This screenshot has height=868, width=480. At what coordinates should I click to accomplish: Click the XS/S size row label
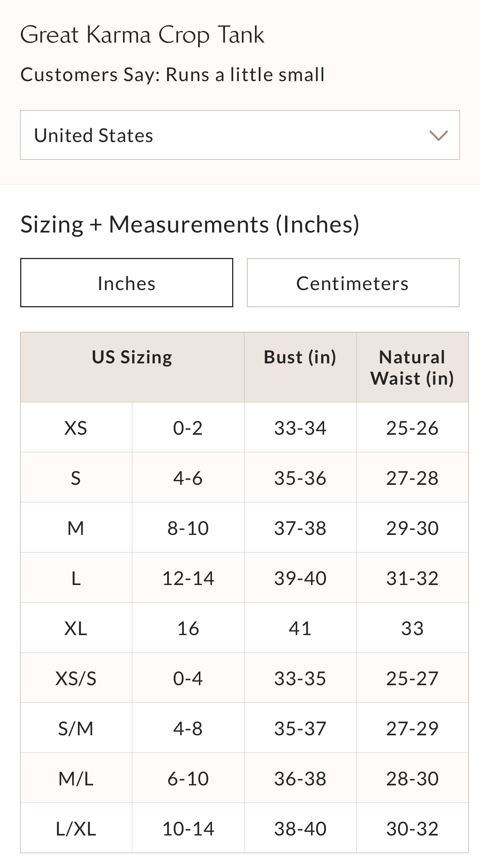(x=76, y=678)
